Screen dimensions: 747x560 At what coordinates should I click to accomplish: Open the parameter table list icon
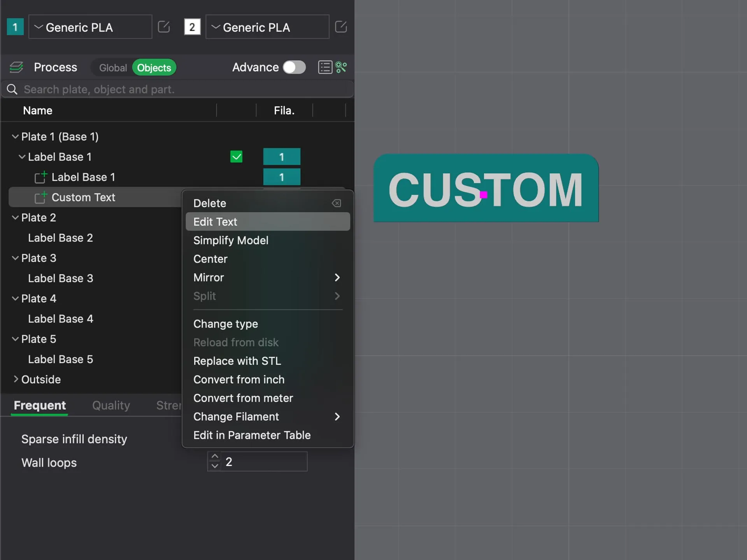[x=325, y=67]
